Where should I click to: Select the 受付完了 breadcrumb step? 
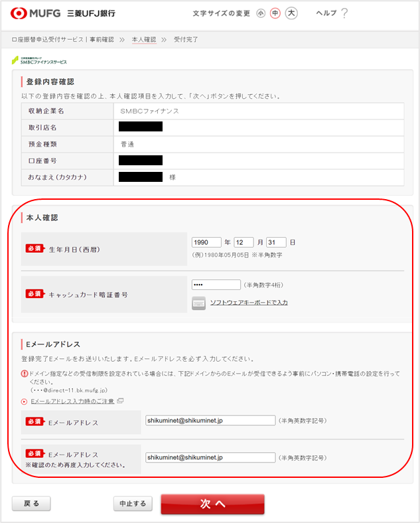[186, 40]
